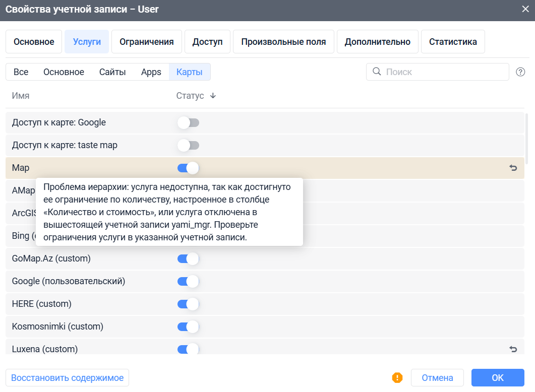535x392 pixels.
Task: Close the account properties dialog
Action: coord(525,8)
